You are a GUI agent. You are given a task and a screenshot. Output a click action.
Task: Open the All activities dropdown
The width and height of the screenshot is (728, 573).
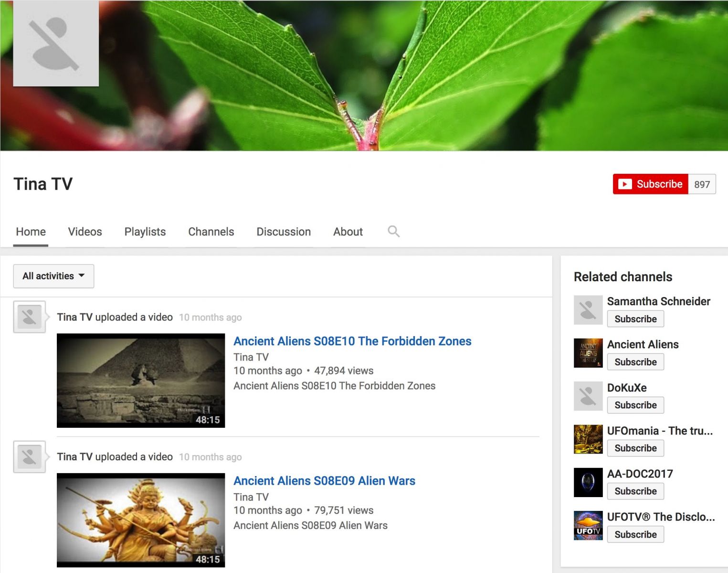(x=53, y=276)
